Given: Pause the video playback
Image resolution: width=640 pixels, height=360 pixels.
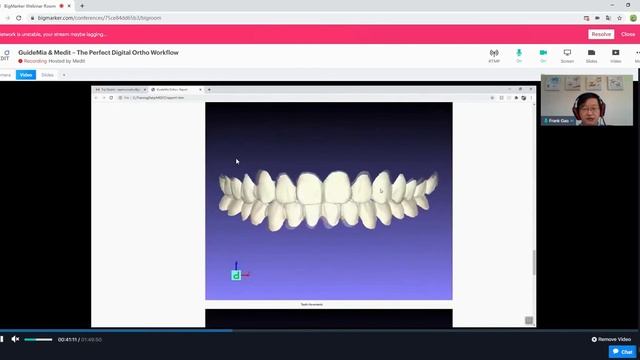Looking at the screenshot, I should [2, 339].
